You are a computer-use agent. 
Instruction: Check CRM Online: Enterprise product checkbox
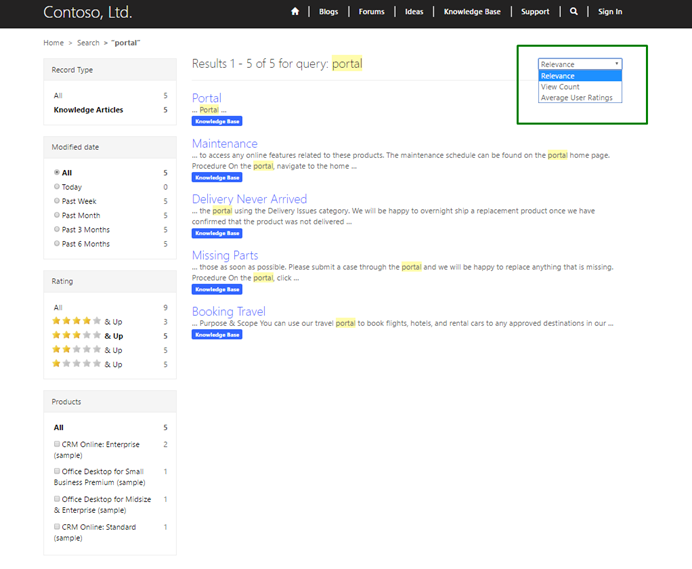coord(57,444)
